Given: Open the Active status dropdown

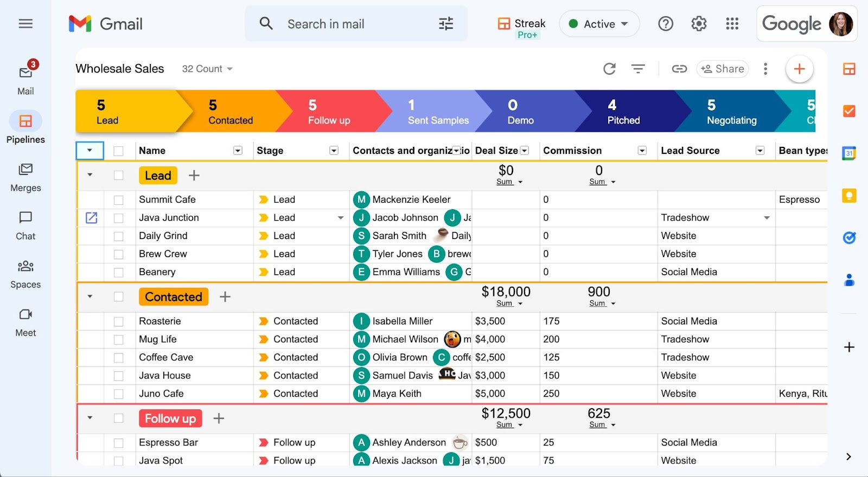Looking at the screenshot, I should (599, 24).
